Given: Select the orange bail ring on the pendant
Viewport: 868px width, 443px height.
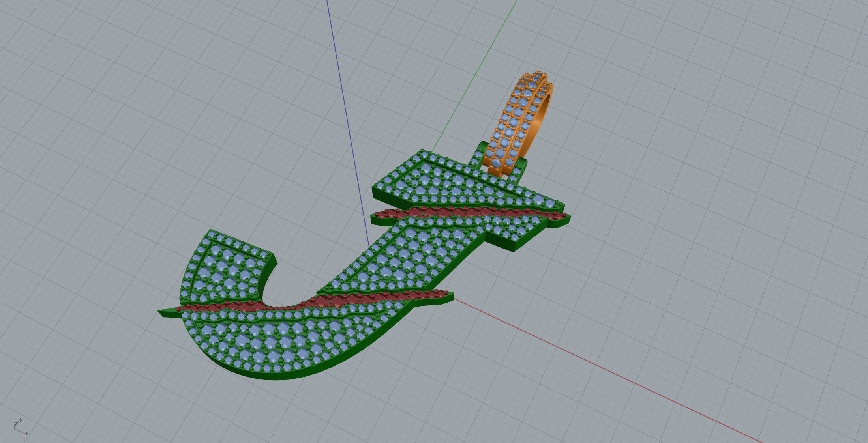Looking at the screenshot, I should (x=518, y=123).
